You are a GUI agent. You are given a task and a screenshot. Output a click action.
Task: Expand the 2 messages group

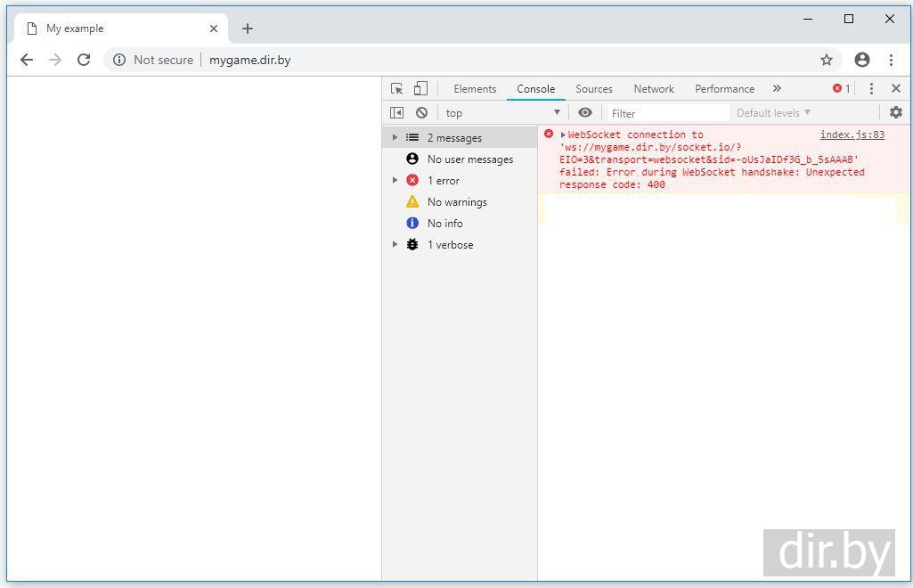pyautogui.click(x=395, y=138)
